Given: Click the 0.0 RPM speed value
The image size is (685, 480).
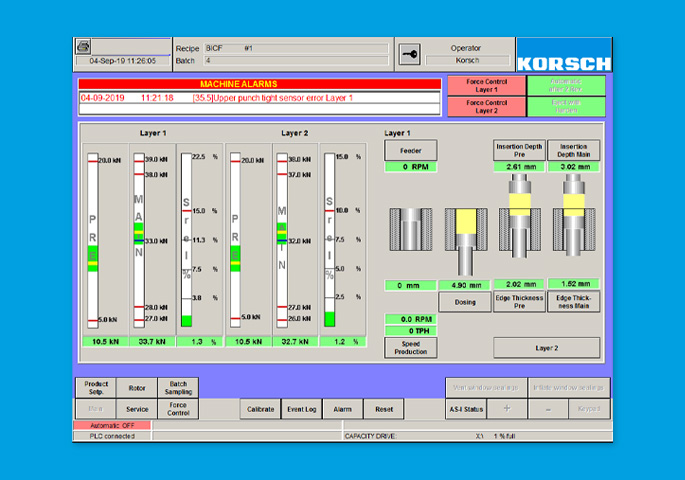Looking at the screenshot, I should click(411, 319).
